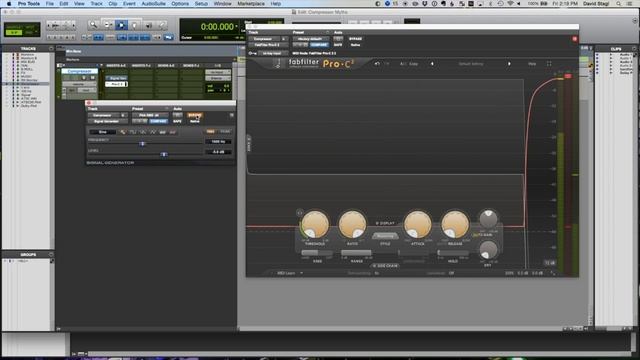Viewport: 640px width, 360px height.
Task: Click the Attack knob
Action: pos(417,224)
